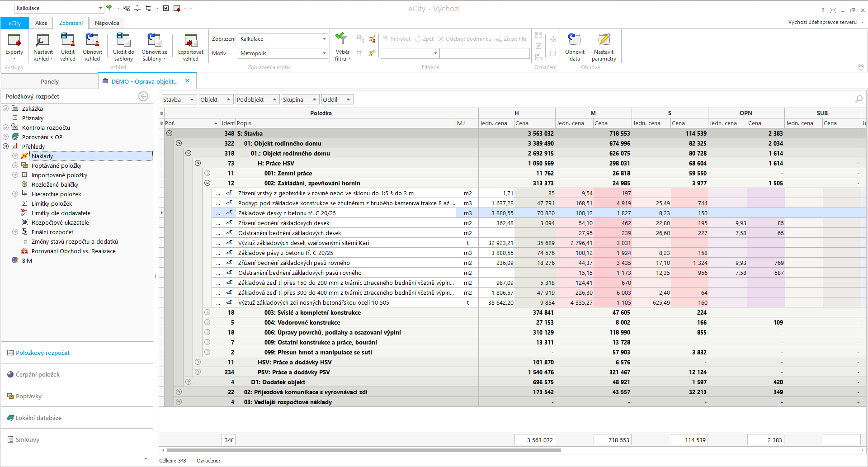Select Porovnání Obchod vs. Realizace tree item

[x=73, y=251]
